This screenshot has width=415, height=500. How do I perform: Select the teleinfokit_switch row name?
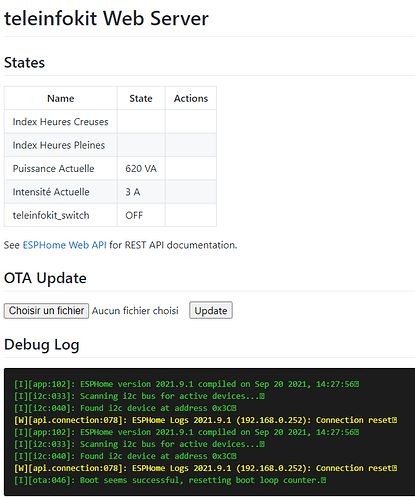(x=51, y=215)
